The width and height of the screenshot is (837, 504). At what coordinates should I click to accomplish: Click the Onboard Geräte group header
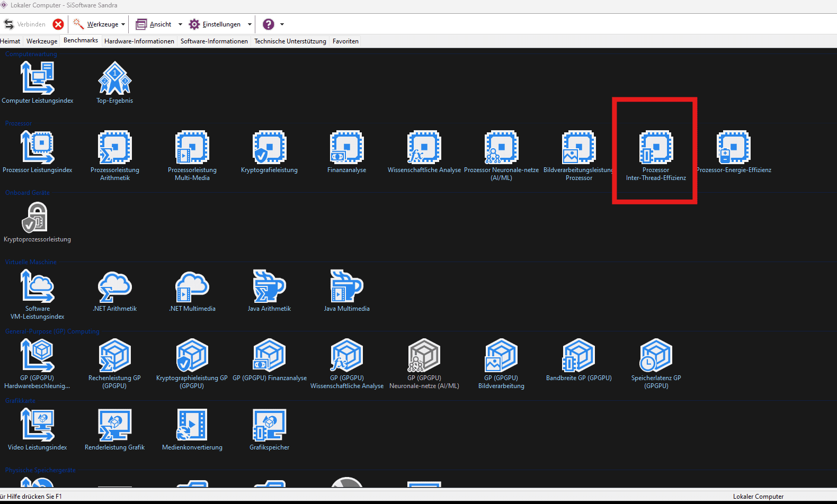point(28,193)
